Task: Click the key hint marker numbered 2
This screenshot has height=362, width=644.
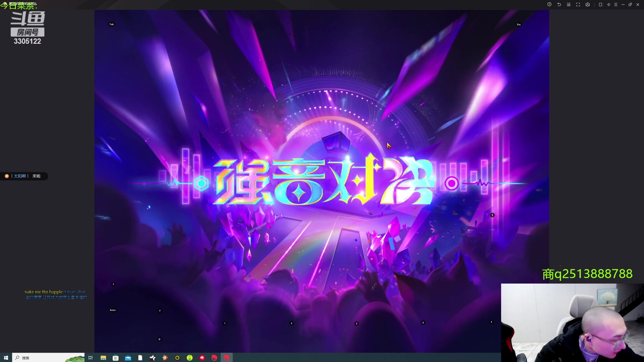Action: (x=292, y=323)
